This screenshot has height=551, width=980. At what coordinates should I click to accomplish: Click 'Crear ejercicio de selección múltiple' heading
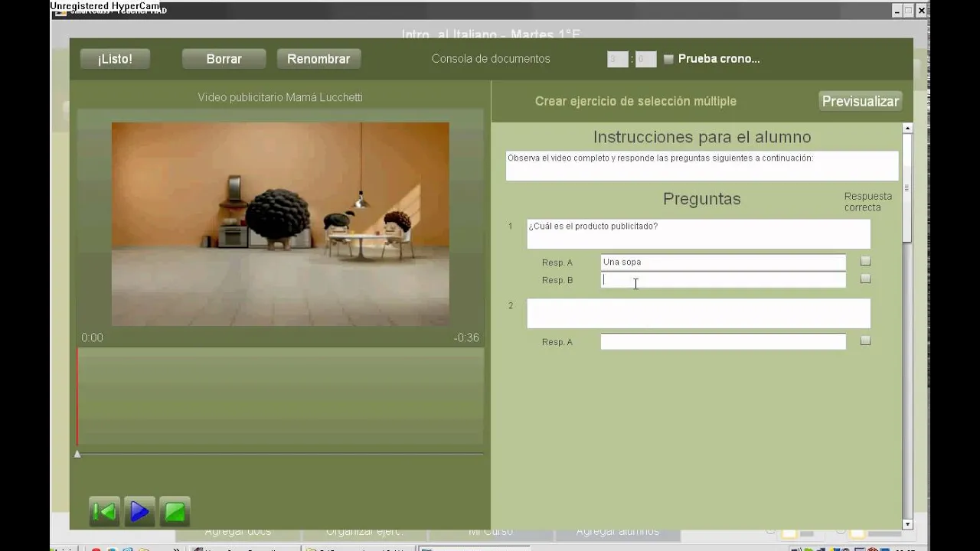(x=635, y=101)
